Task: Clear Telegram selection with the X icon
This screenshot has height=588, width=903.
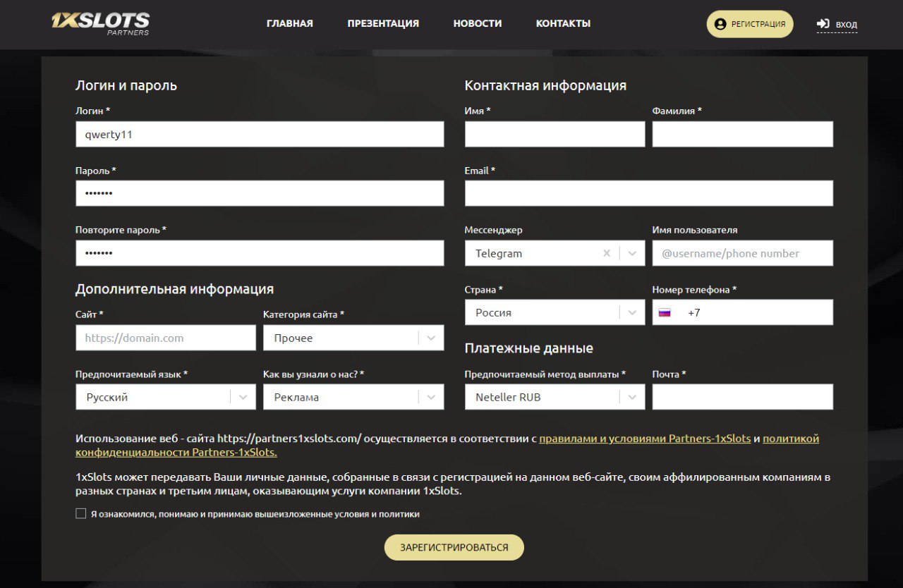Action: click(x=607, y=253)
